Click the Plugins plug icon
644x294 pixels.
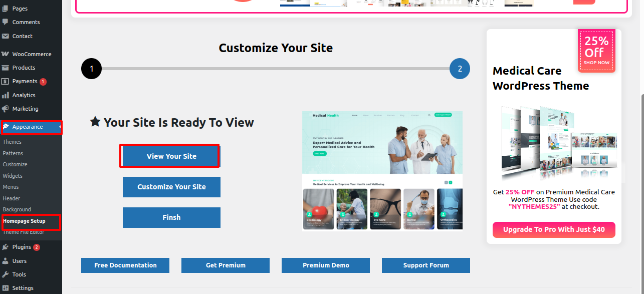tap(6, 247)
